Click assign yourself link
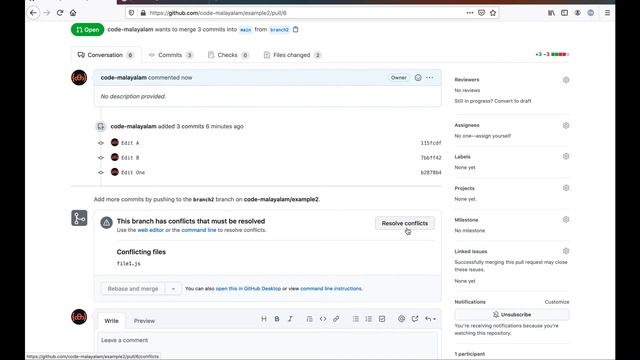Viewport: 640px width, 360px height. click(x=492, y=136)
